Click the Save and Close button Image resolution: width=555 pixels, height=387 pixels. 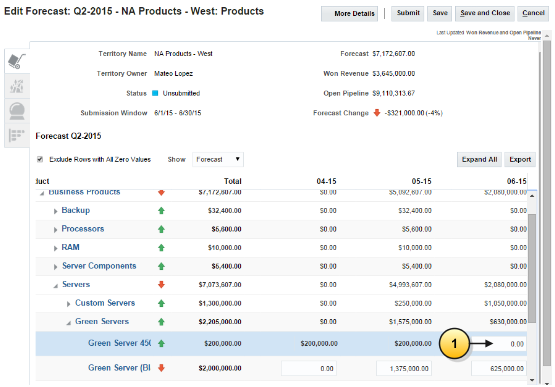click(485, 13)
